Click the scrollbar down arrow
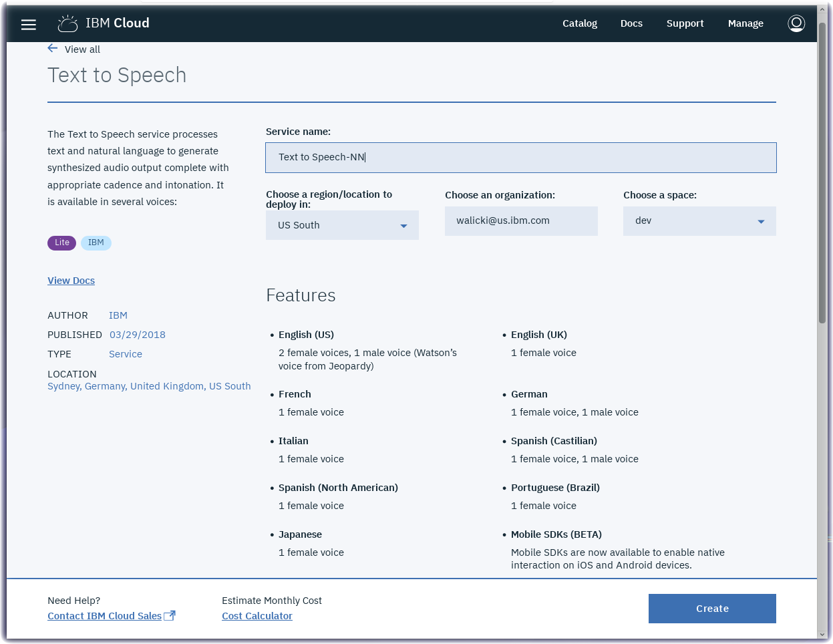This screenshot has height=644, width=833. [822, 634]
